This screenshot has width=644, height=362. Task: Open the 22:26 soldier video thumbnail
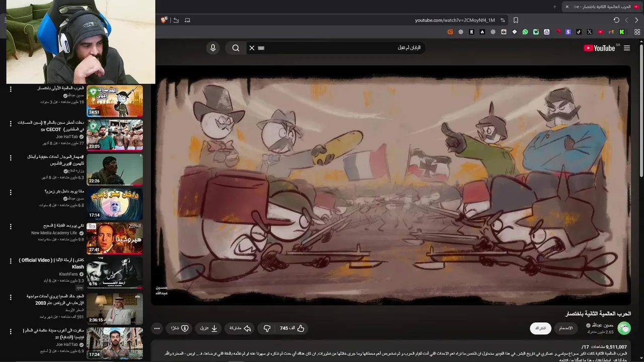[115, 169]
